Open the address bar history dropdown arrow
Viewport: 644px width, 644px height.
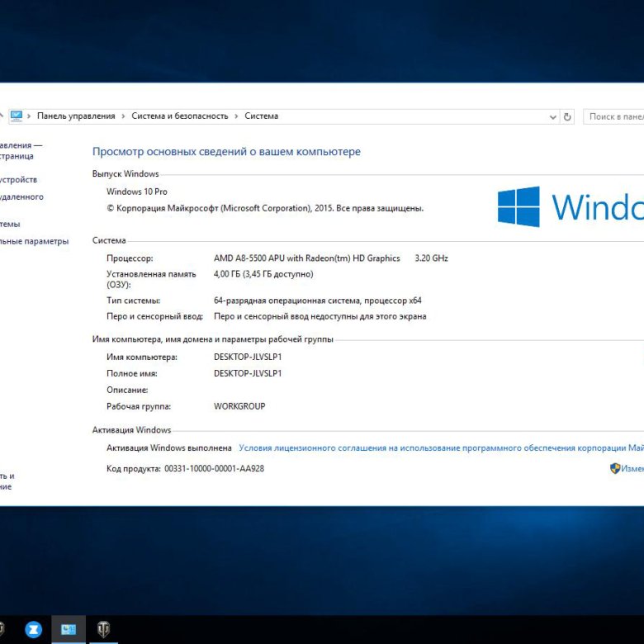(553, 117)
